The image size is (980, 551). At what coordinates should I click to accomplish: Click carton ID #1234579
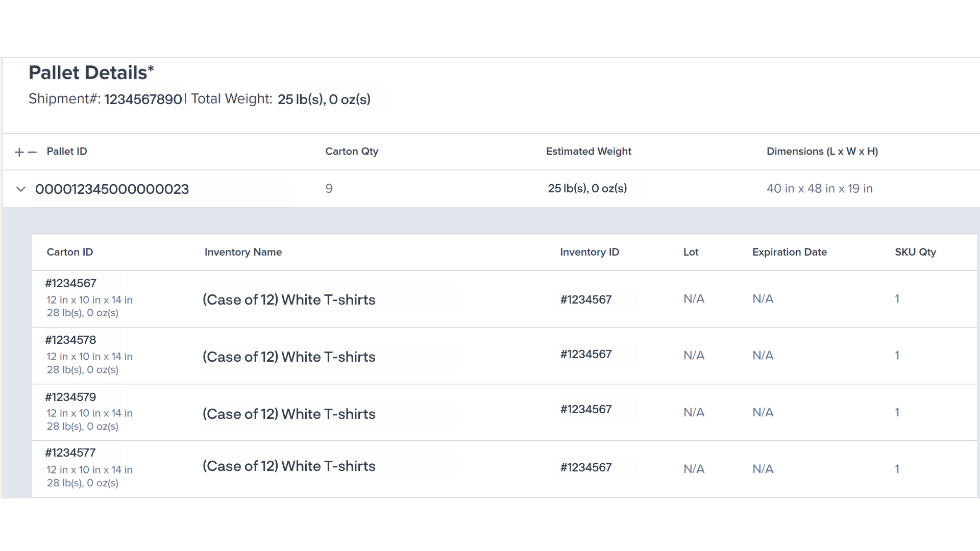pyautogui.click(x=71, y=397)
